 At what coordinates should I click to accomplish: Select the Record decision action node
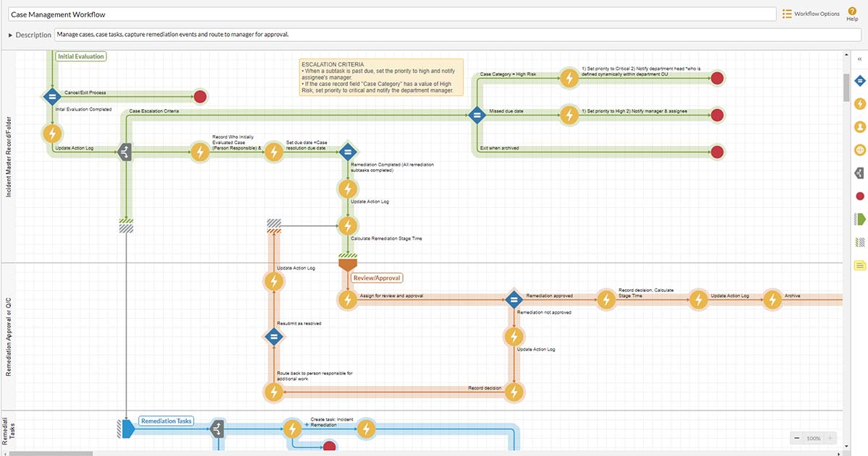click(514, 392)
